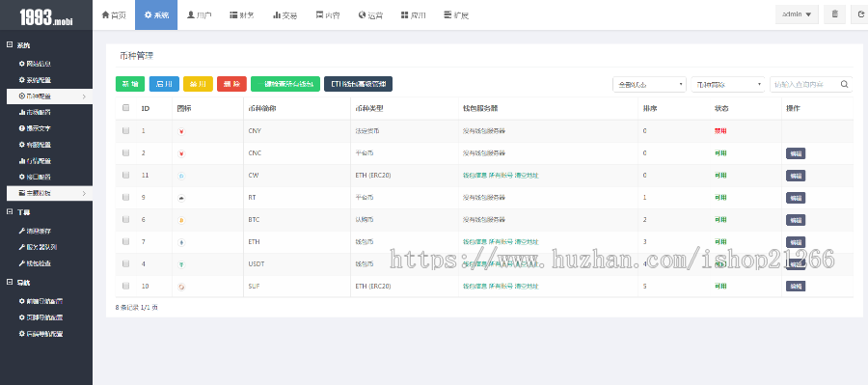868x385 pixels.
Task: Click the trash can icon in top bar
Action: (835, 14)
